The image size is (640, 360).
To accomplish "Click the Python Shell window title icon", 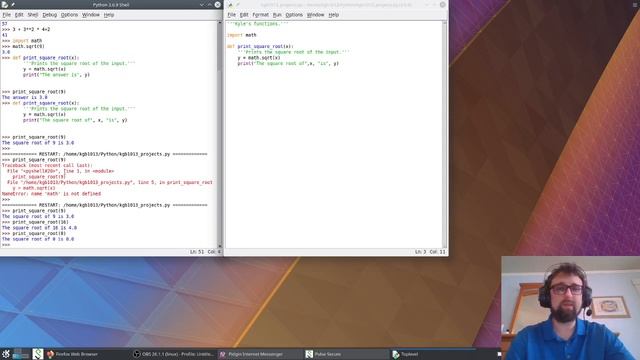I will 4,4.
